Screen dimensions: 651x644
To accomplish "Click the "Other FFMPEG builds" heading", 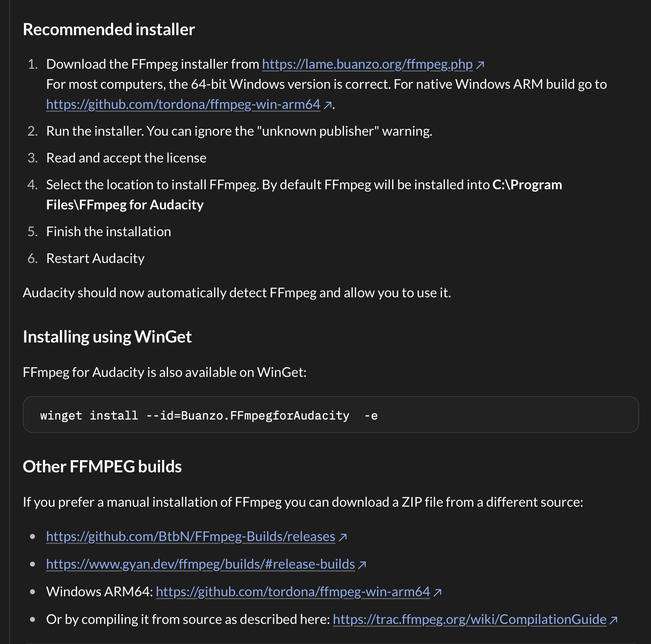I will click(x=102, y=466).
